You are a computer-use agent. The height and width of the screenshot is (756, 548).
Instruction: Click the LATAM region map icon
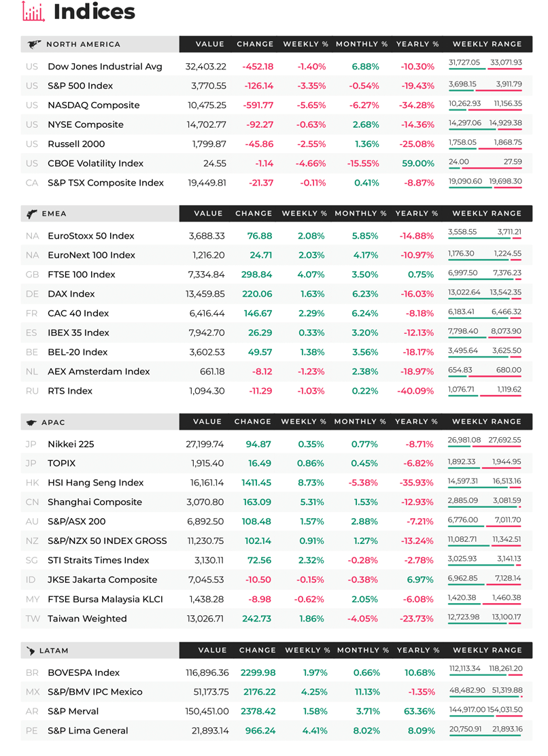pyautogui.click(x=31, y=651)
